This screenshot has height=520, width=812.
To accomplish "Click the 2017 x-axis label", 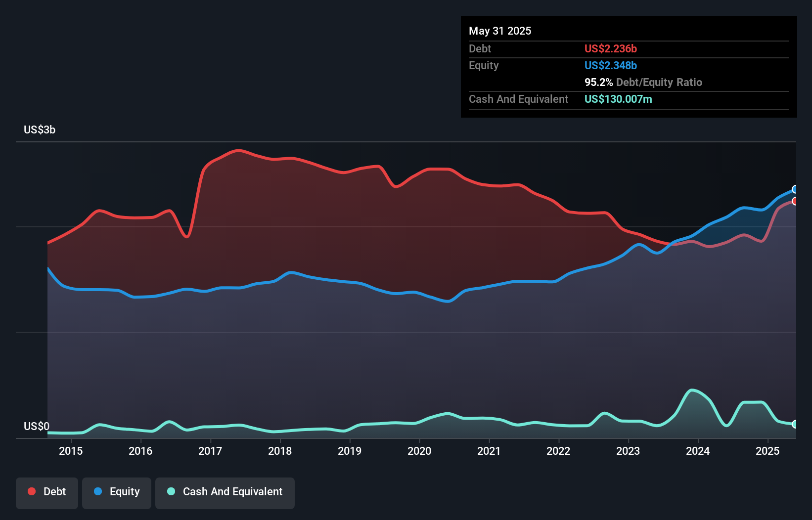I will pos(210,451).
